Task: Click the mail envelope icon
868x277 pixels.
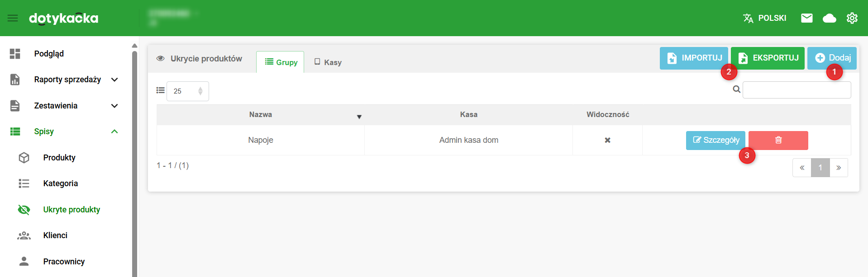Action: tap(806, 18)
